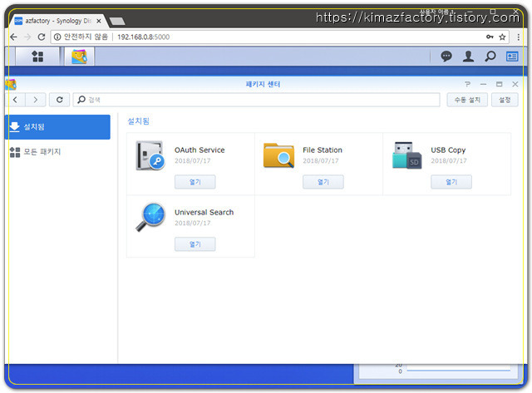Screen dimensions: 532x393
Task: Go forward in Package Center
Action: coord(36,100)
